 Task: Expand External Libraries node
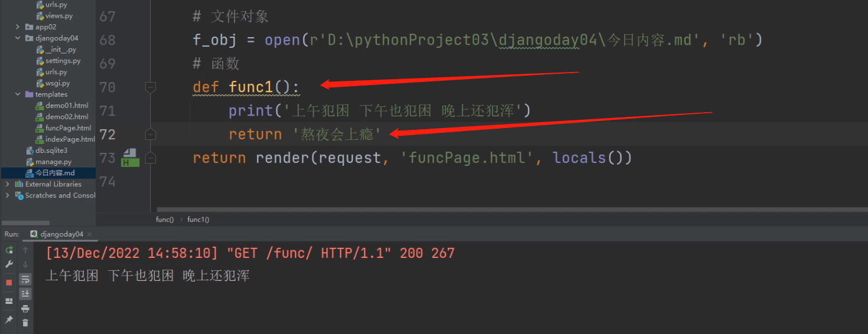(x=8, y=184)
